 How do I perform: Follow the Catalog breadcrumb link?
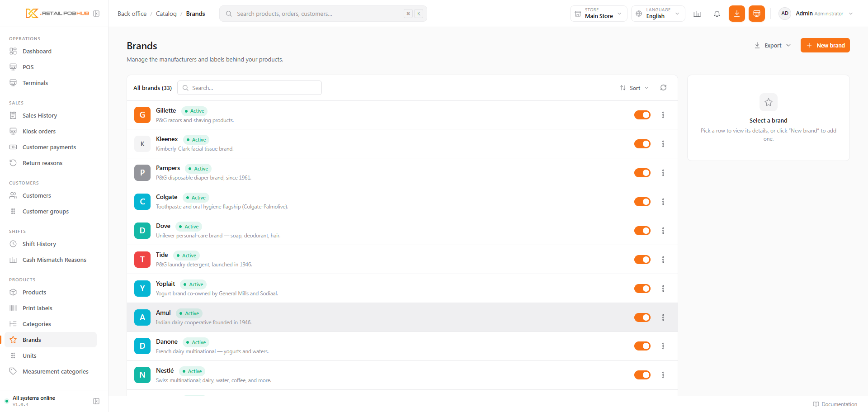166,14
